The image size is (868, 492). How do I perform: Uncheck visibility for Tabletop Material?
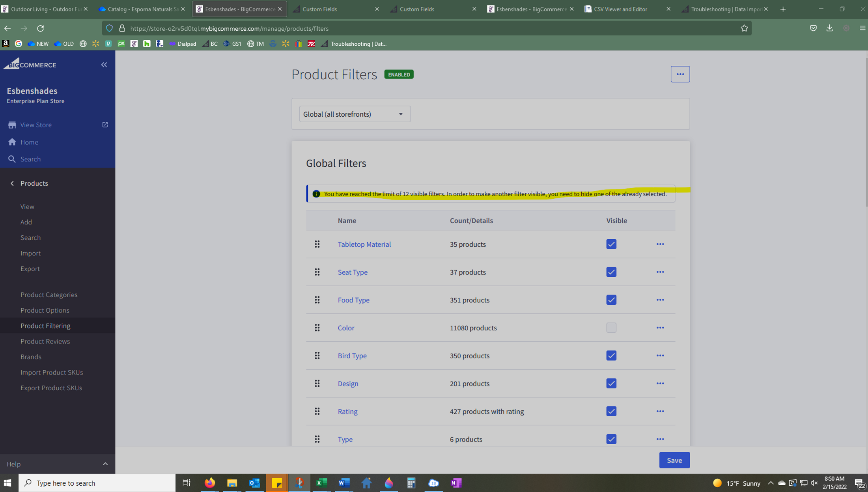611,244
